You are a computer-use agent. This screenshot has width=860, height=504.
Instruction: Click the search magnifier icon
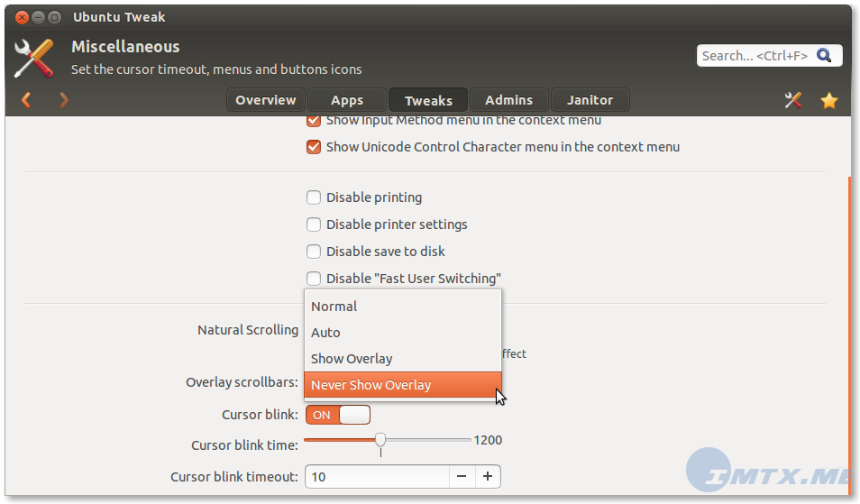click(x=824, y=55)
